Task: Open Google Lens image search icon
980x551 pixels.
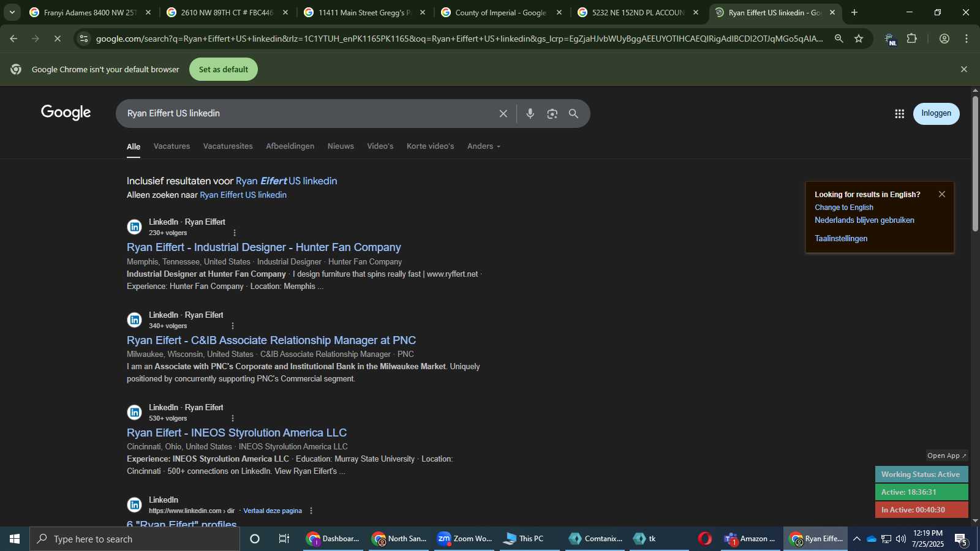Action: pos(552,114)
